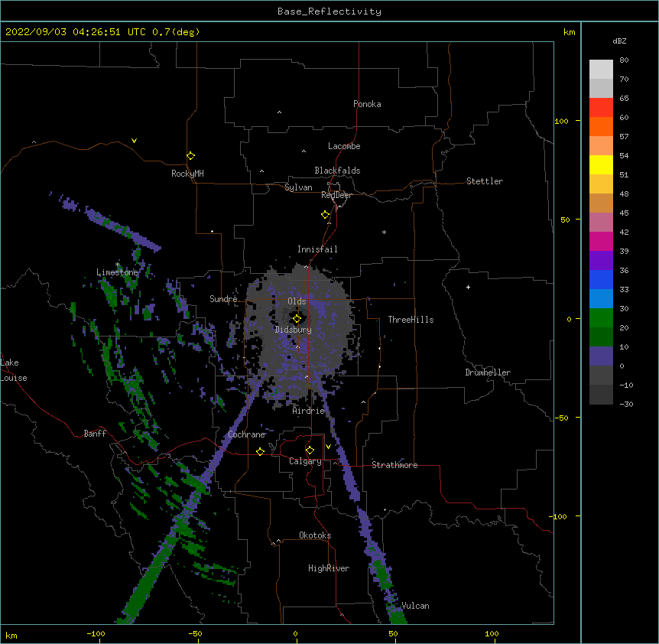Click the Calgary city label
659x644 pixels.
click(305, 461)
